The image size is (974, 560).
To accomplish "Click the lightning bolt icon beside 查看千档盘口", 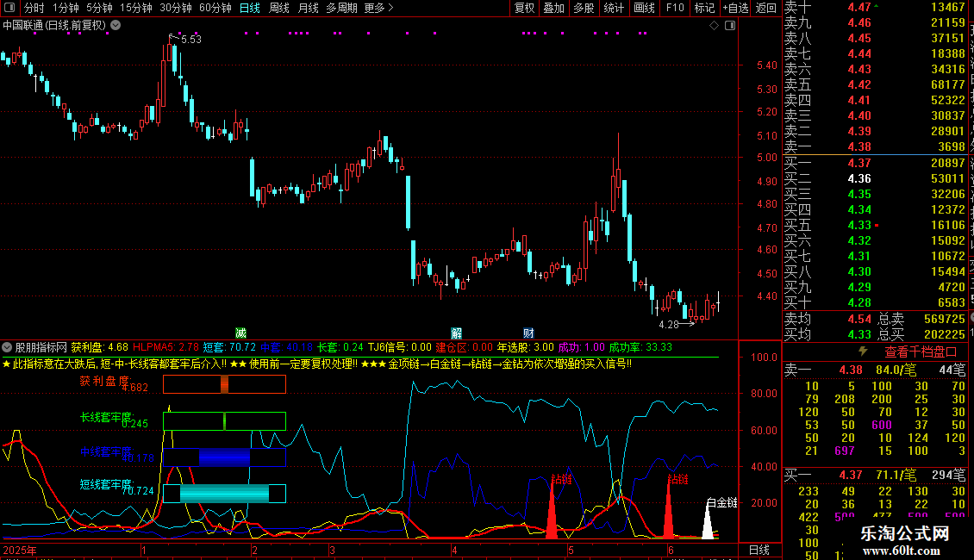I will 863,352.
